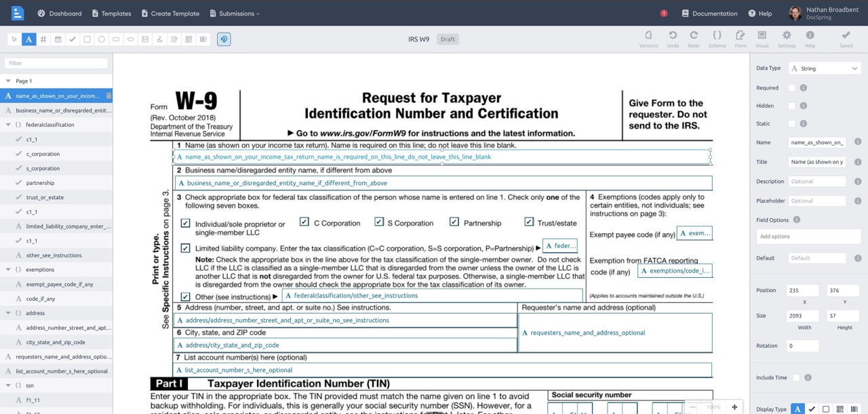
Task: Select the rounded rectangle tool
Action: 116,39
